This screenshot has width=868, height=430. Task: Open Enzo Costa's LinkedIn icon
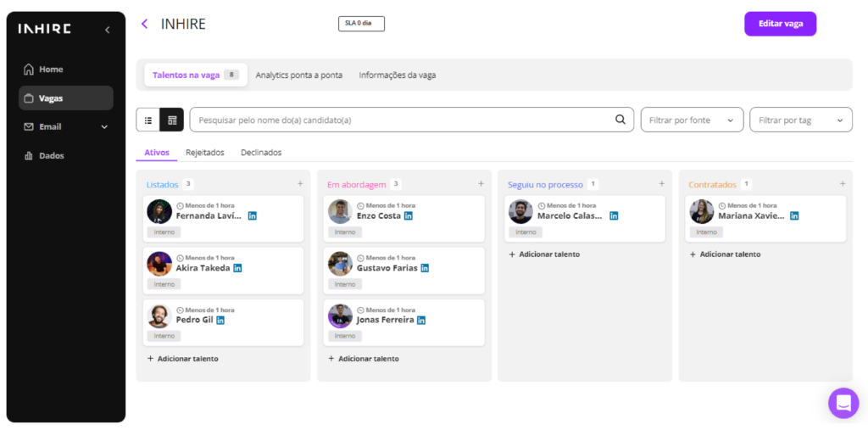(409, 216)
